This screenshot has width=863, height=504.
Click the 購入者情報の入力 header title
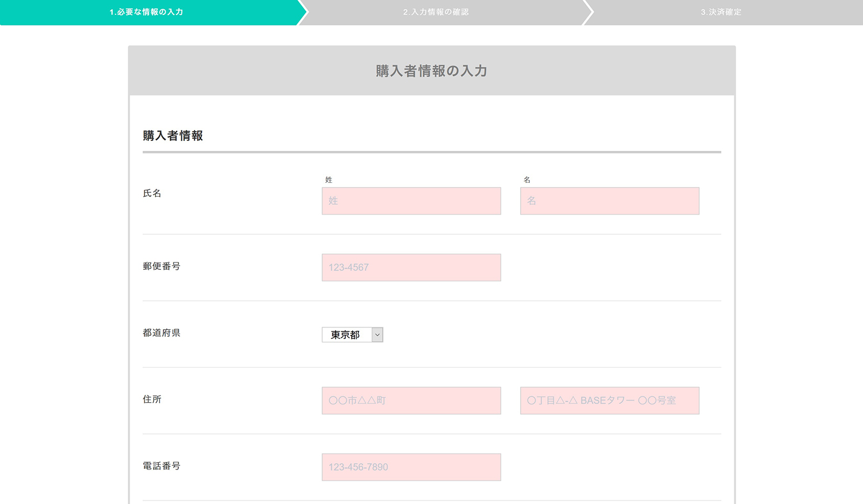pyautogui.click(x=431, y=71)
